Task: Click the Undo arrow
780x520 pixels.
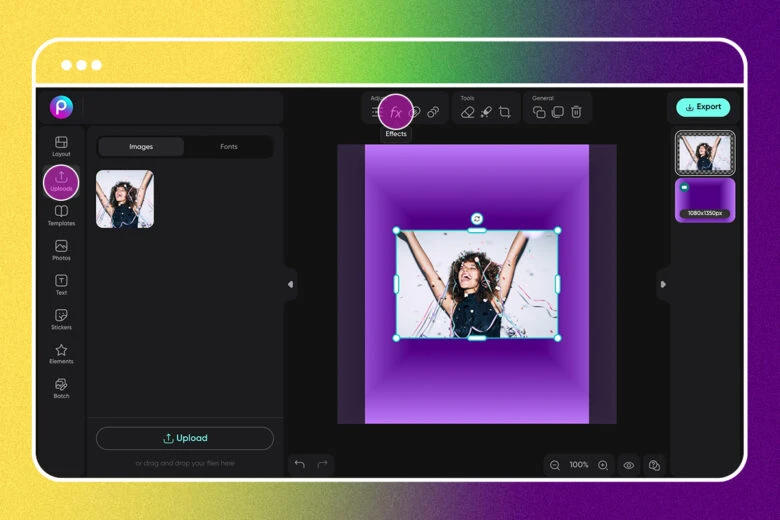Action: click(299, 464)
